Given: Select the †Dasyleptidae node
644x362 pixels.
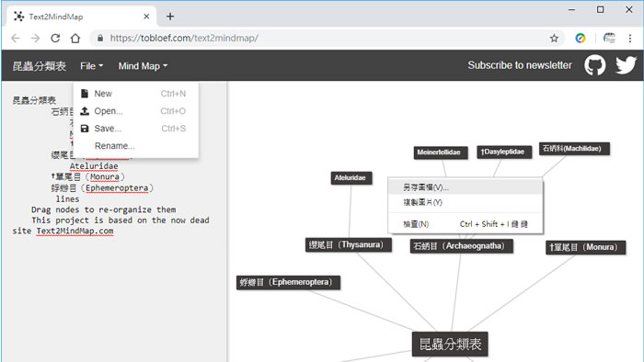Looking at the screenshot, I should [x=504, y=152].
